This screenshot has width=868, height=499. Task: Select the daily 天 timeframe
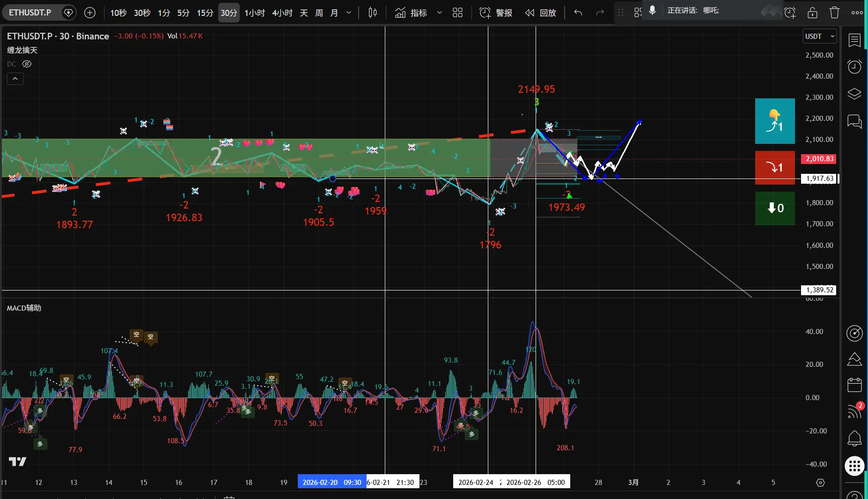(x=304, y=13)
